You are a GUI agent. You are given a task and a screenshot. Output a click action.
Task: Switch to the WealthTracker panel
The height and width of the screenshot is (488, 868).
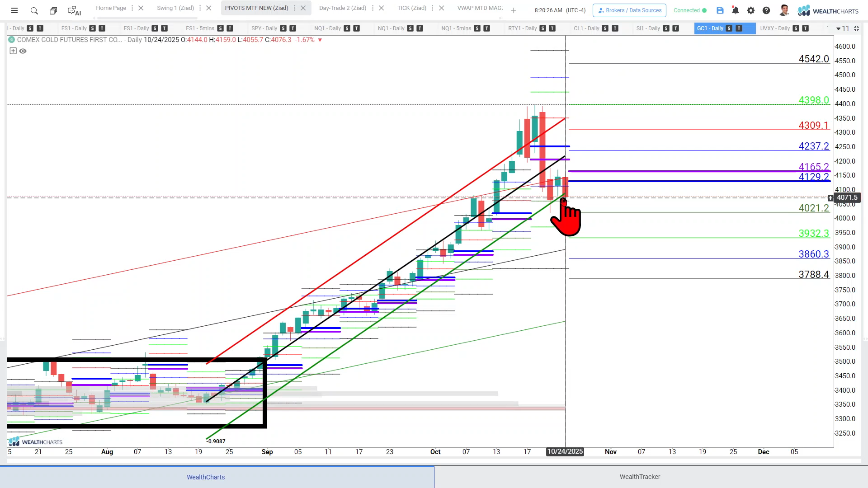tap(640, 477)
